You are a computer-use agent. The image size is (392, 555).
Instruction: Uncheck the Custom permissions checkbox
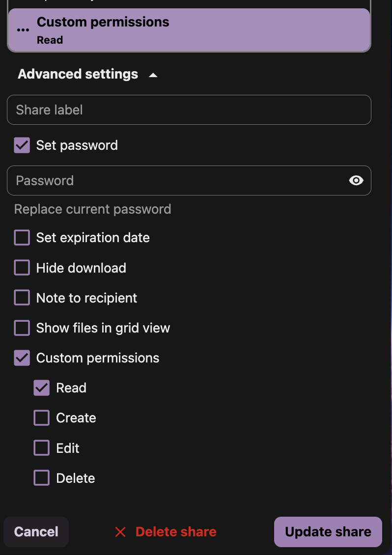coord(22,358)
